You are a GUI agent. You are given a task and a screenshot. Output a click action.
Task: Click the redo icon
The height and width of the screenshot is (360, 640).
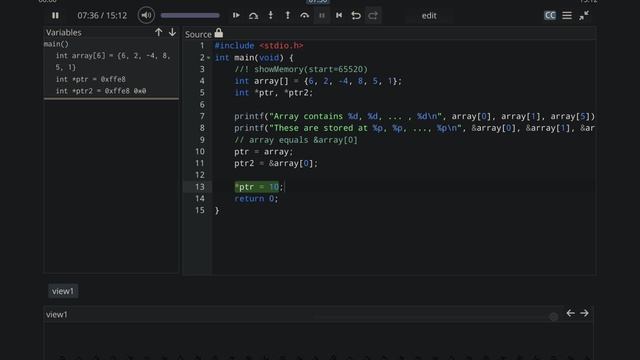373,16
